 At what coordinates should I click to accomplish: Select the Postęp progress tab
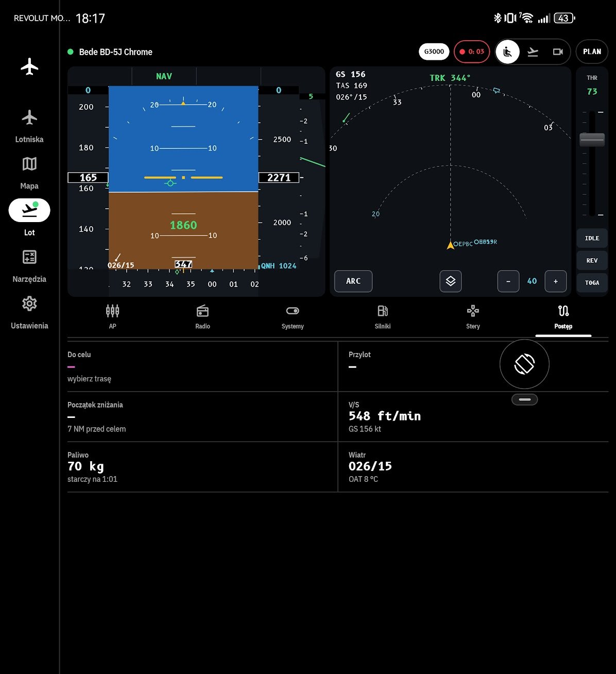[563, 317]
